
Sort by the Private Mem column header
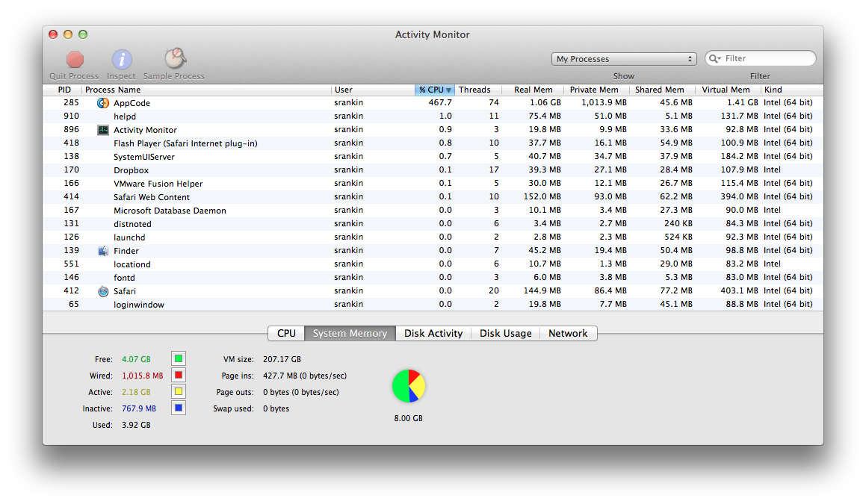597,90
